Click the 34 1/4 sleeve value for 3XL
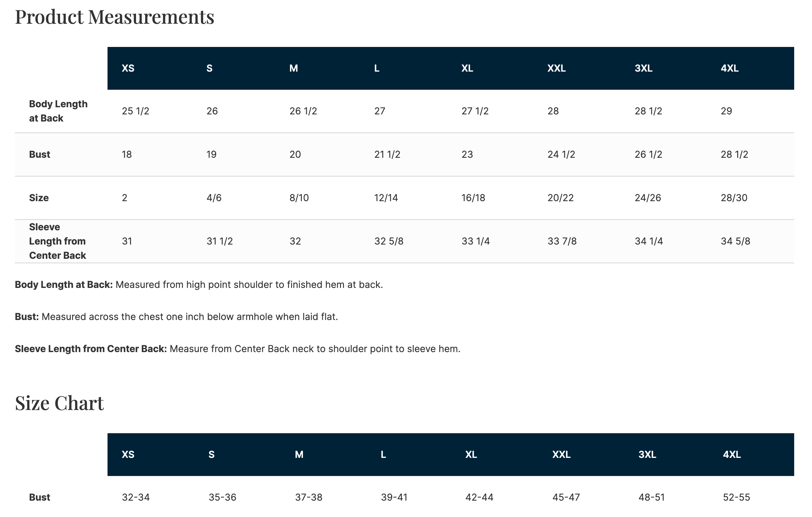The image size is (812, 517). point(649,241)
